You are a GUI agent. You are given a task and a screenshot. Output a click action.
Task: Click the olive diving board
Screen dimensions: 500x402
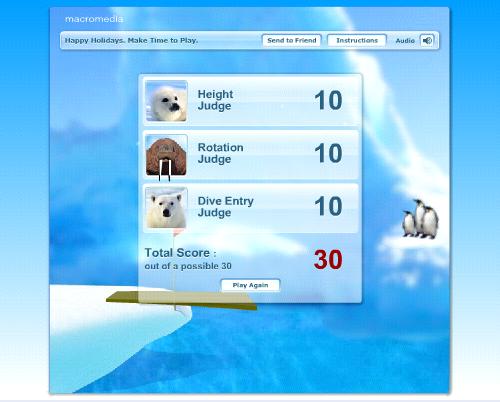point(182,300)
